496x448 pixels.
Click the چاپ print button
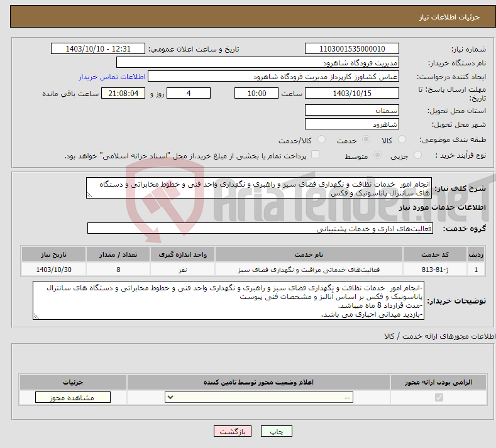coord(277,432)
